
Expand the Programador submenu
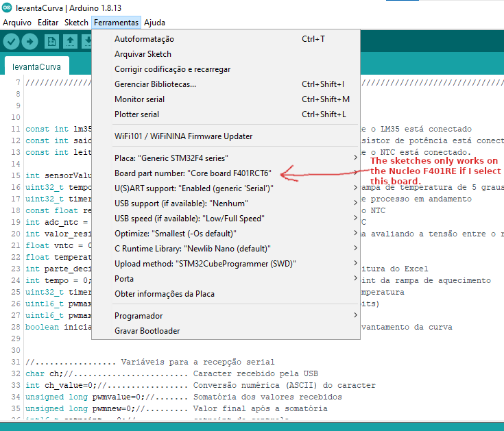(226, 316)
